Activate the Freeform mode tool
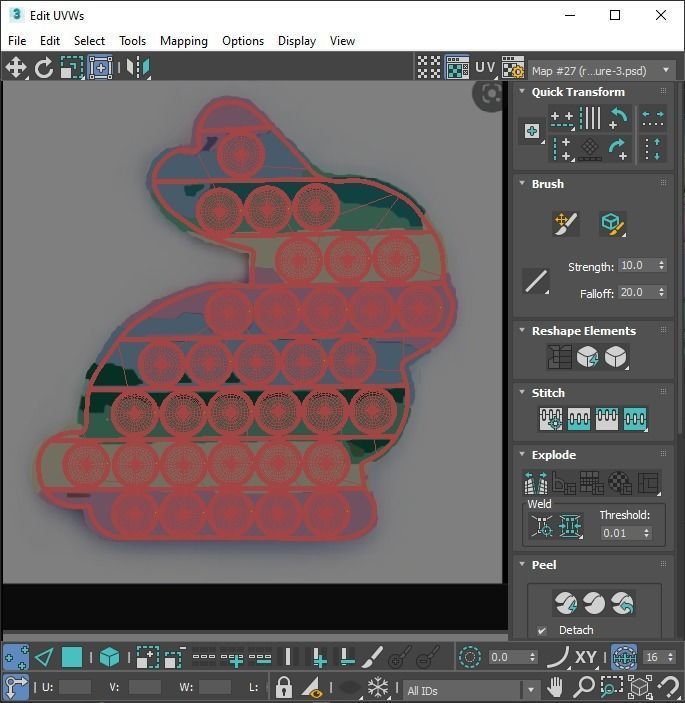Viewport: 685px width, 703px height. [100, 68]
